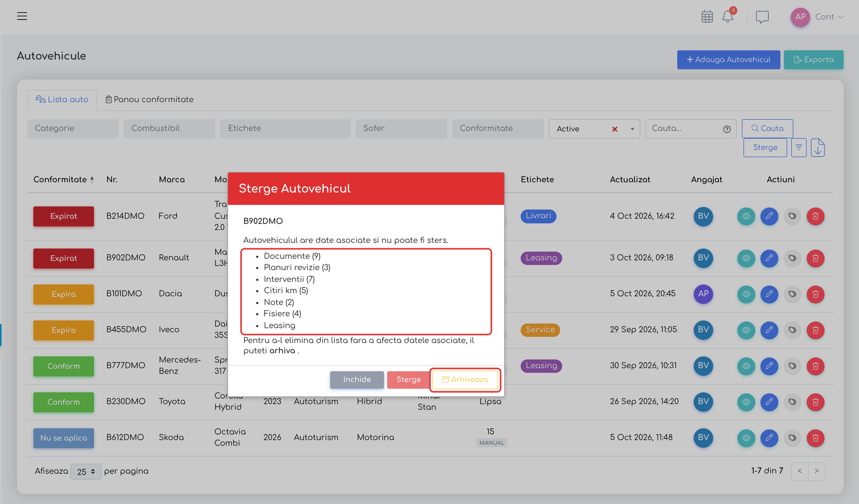Open the Conformitate filter dropdown
The height and width of the screenshot is (504, 859).
498,128
